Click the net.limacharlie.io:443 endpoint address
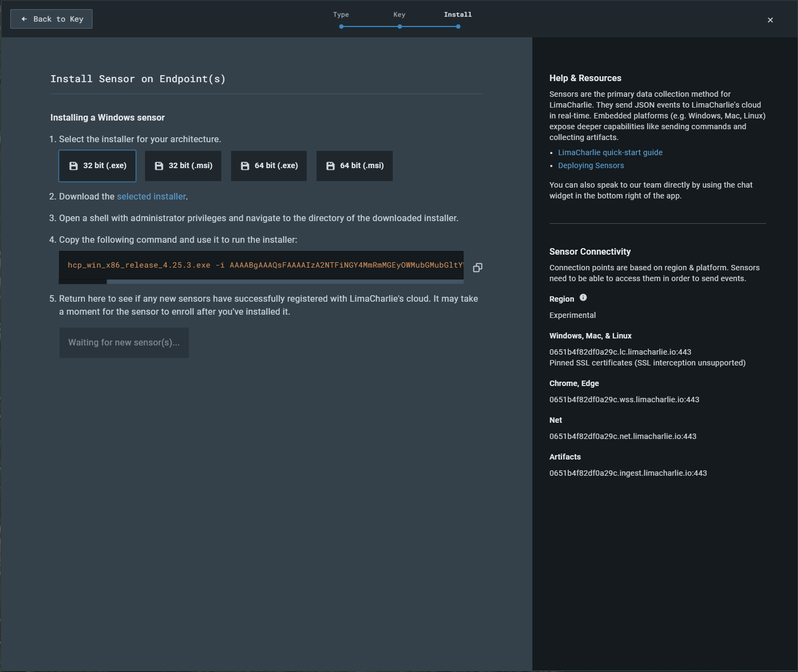Image resolution: width=798 pixels, height=672 pixels. (x=623, y=436)
